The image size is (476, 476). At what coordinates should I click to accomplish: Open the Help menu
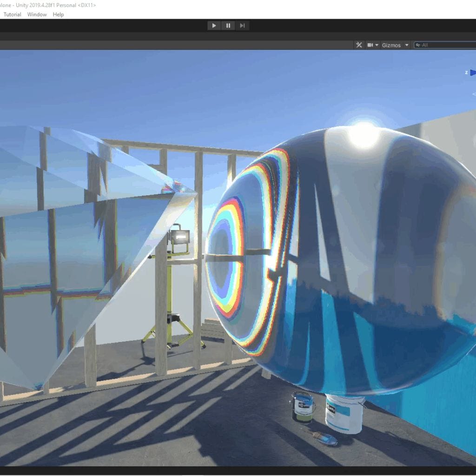58,14
